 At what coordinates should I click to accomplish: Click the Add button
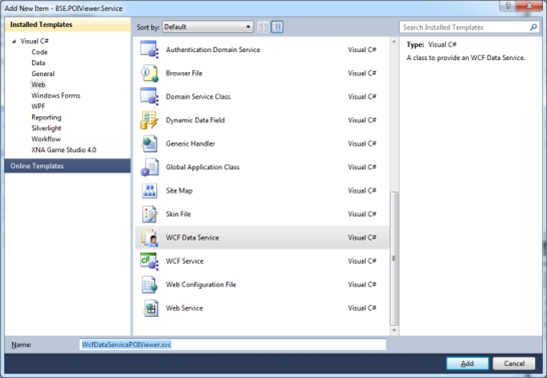click(467, 363)
